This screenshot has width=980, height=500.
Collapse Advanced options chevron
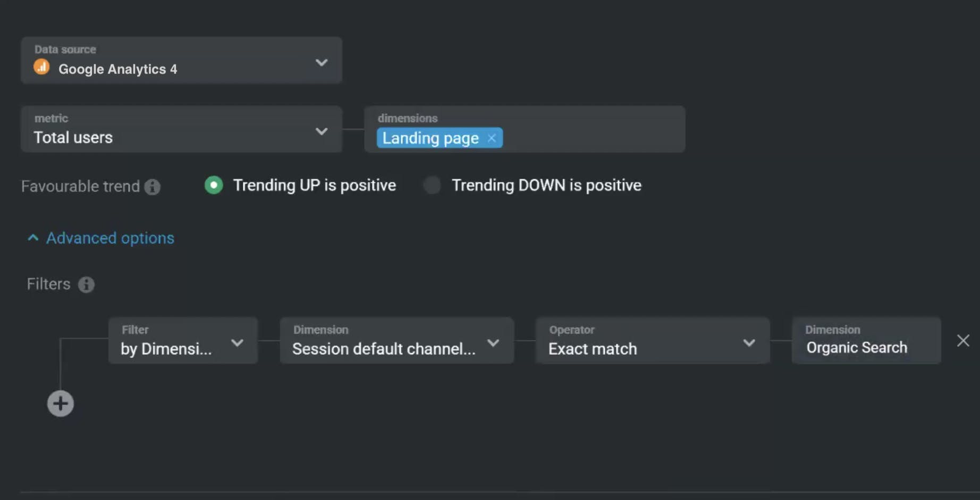[x=33, y=238]
